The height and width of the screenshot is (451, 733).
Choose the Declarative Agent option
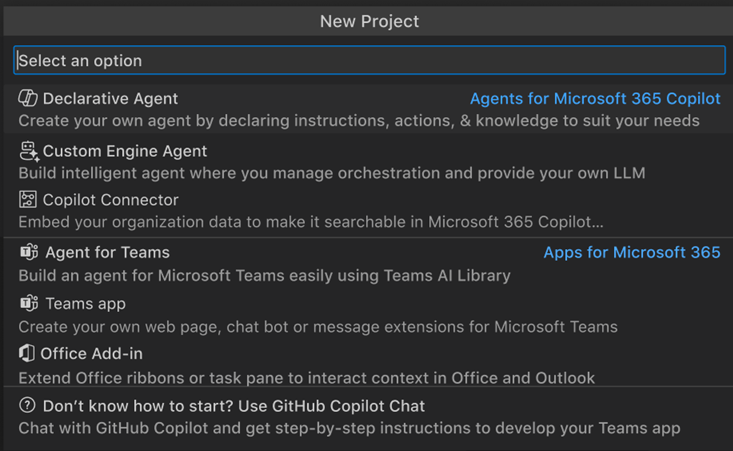pos(110,99)
